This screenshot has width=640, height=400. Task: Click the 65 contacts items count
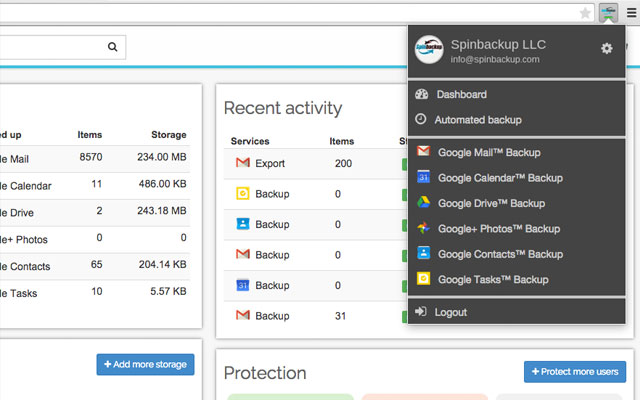click(96, 264)
